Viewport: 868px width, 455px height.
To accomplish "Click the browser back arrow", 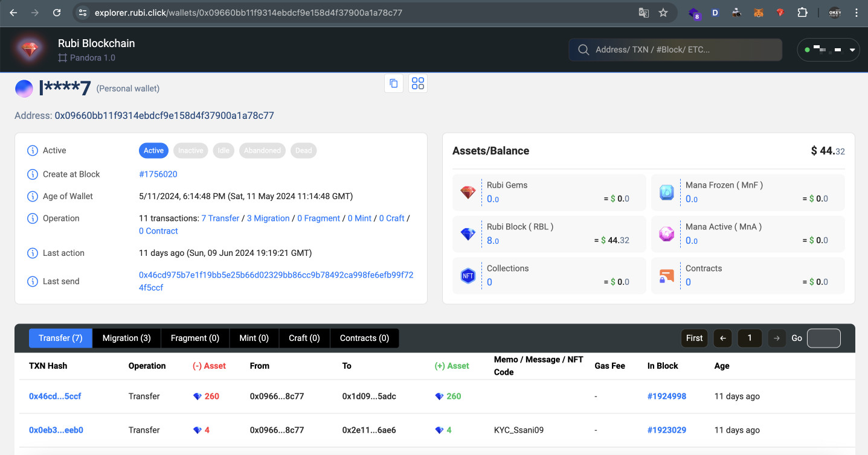I will pyautogui.click(x=13, y=12).
